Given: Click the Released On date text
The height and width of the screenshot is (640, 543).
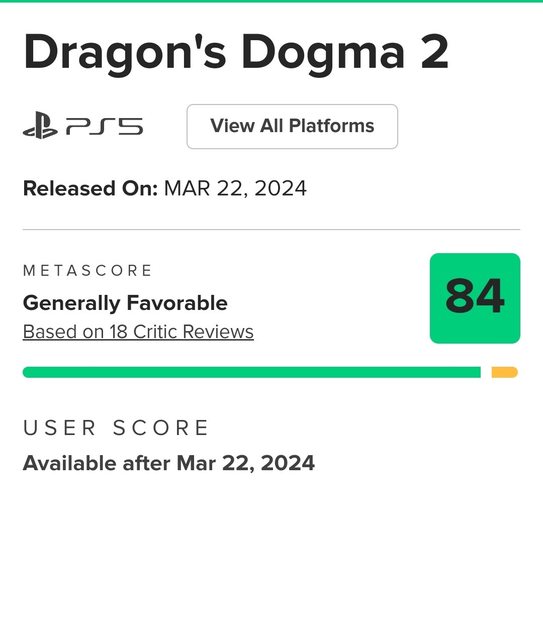Looking at the screenshot, I should pos(165,189).
